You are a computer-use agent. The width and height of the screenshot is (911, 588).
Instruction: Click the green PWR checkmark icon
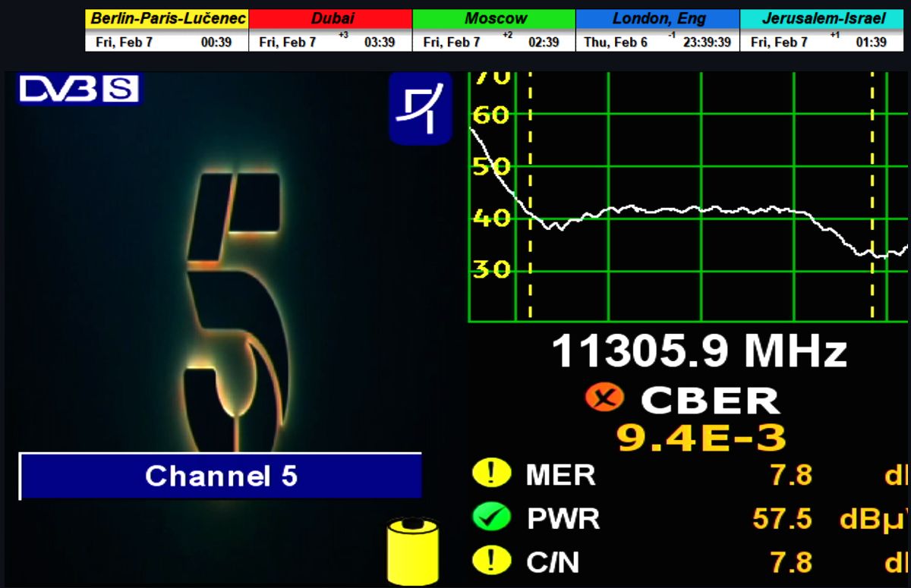coord(491,518)
